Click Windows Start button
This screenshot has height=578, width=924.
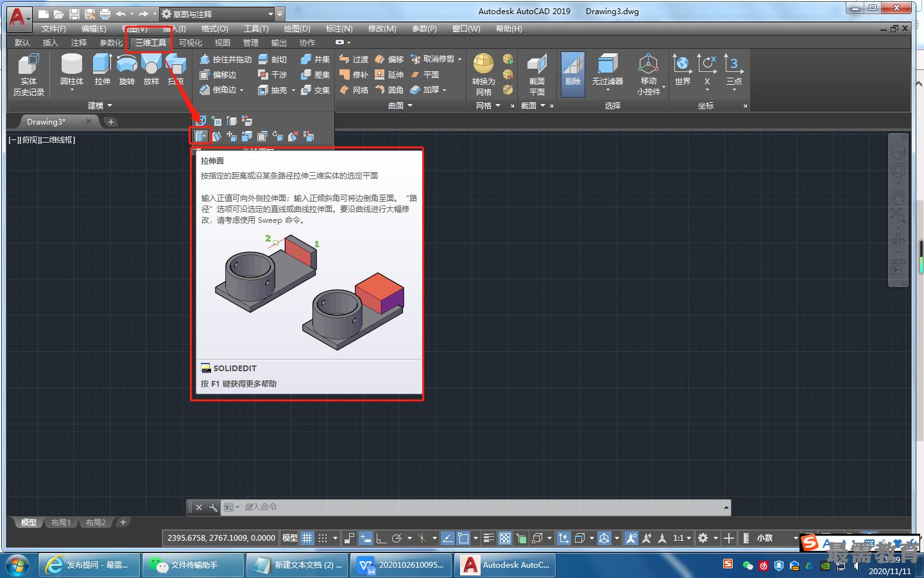[x=17, y=565]
